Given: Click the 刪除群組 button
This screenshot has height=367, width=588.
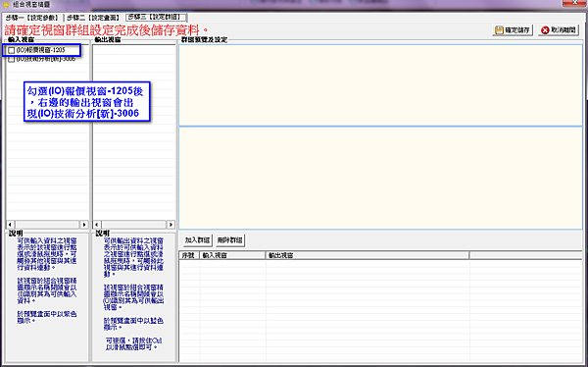Looking at the screenshot, I should click(x=230, y=240).
